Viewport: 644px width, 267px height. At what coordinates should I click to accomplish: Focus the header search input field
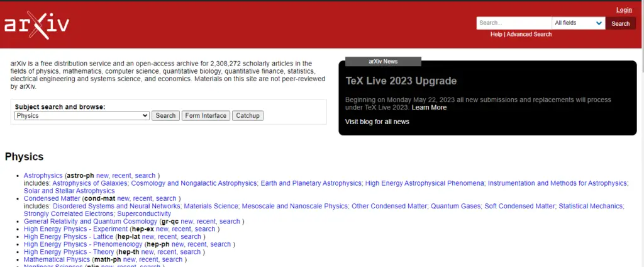click(514, 23)
